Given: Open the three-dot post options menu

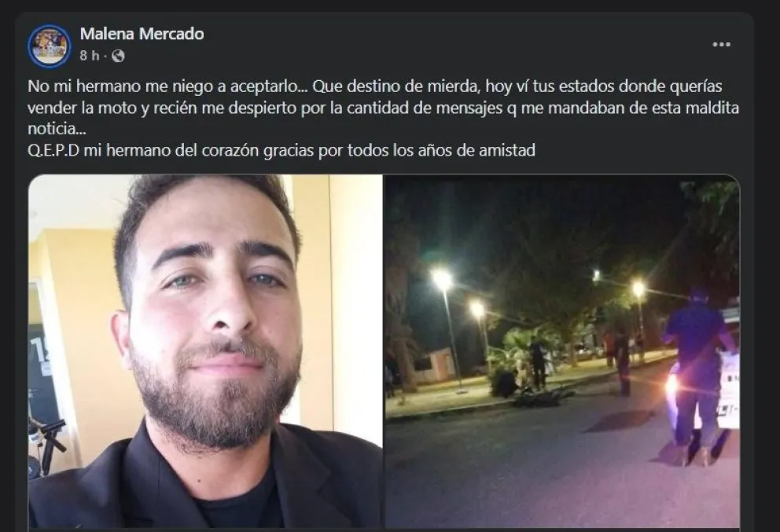Looking at the screenshot, I should pos(721,44).
